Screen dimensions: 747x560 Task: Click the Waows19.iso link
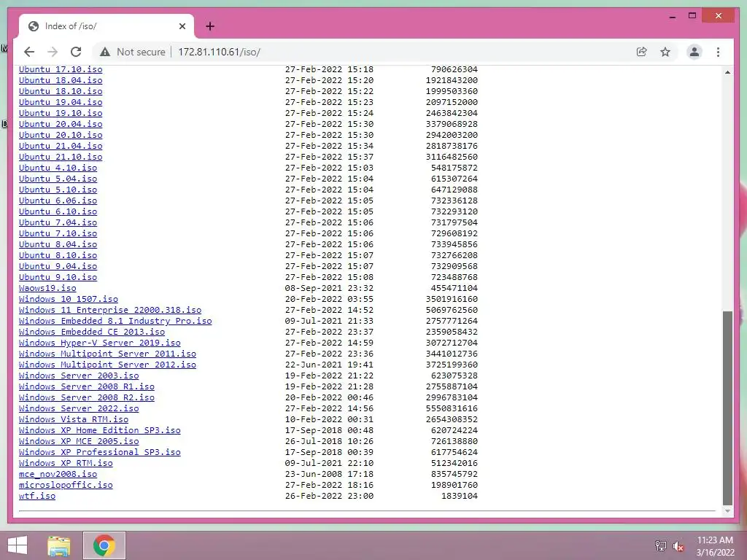47,288
